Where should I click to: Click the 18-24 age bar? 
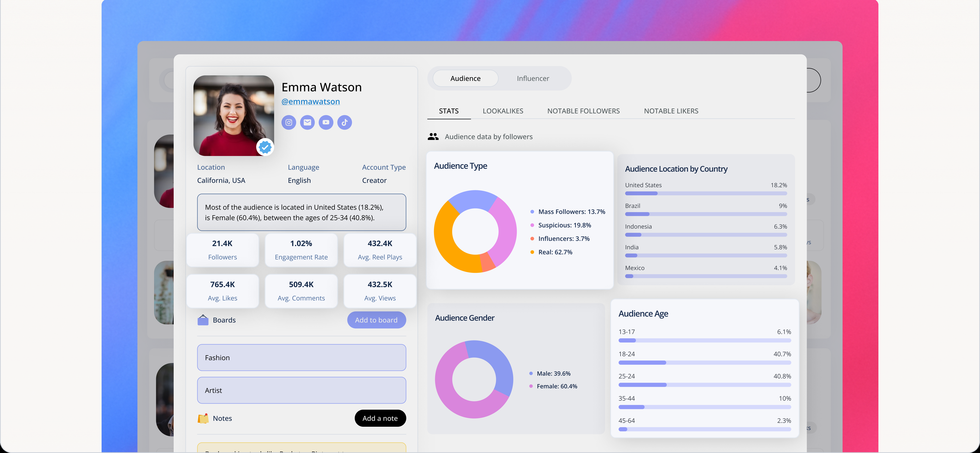(705, 363)
